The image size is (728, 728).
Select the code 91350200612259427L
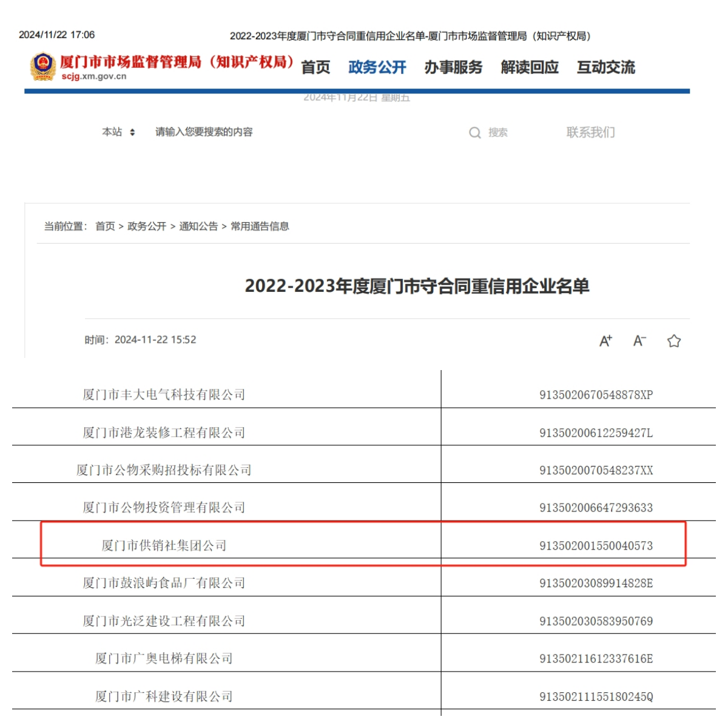[x=596, y=433]
